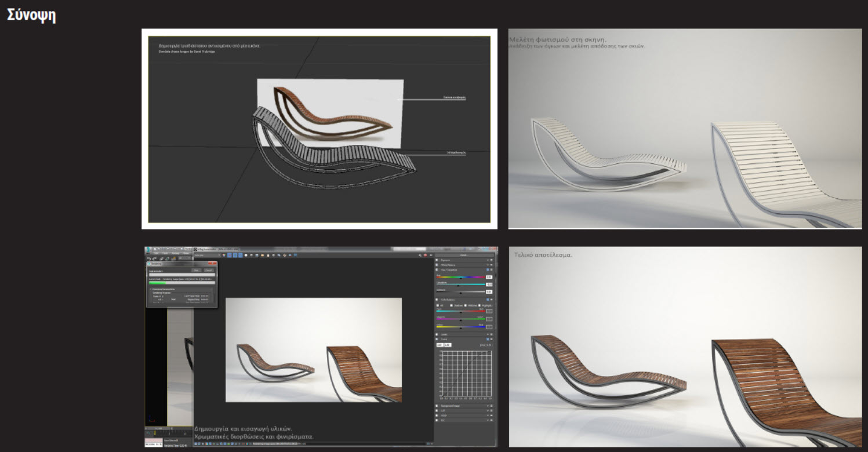Click the Hue rainbow slider
This screenshot has width=868, height=452.
click(460, 277)
